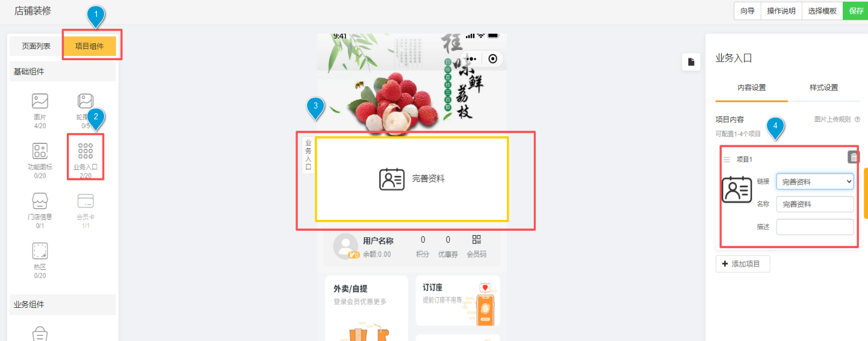This screenshot has width=868, height=341.
Task: Click the green 保存 button
Action: pos(855,11)
